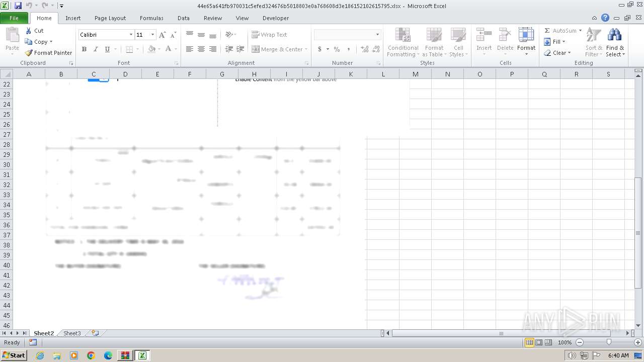Switch to Sheet3 tab
This screenshot has height=362, width=644.
[x=72, y=333]
